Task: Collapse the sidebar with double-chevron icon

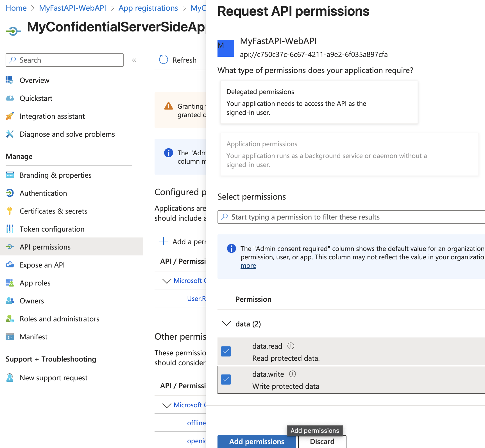Action: click(x=134, y=60)
